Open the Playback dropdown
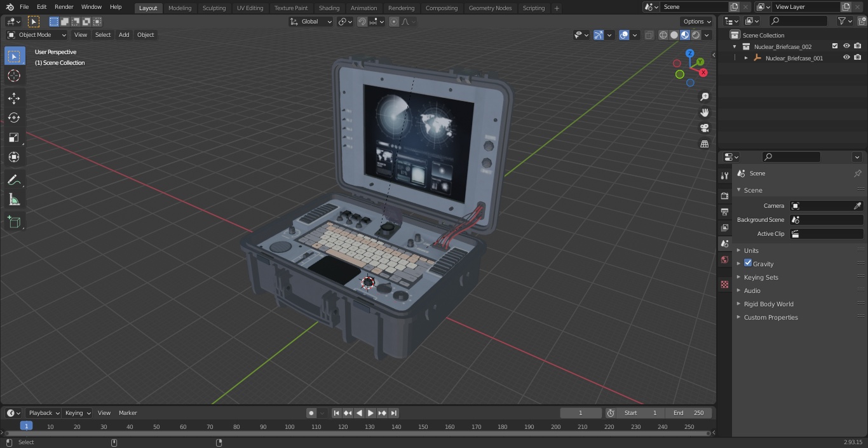 44,413
